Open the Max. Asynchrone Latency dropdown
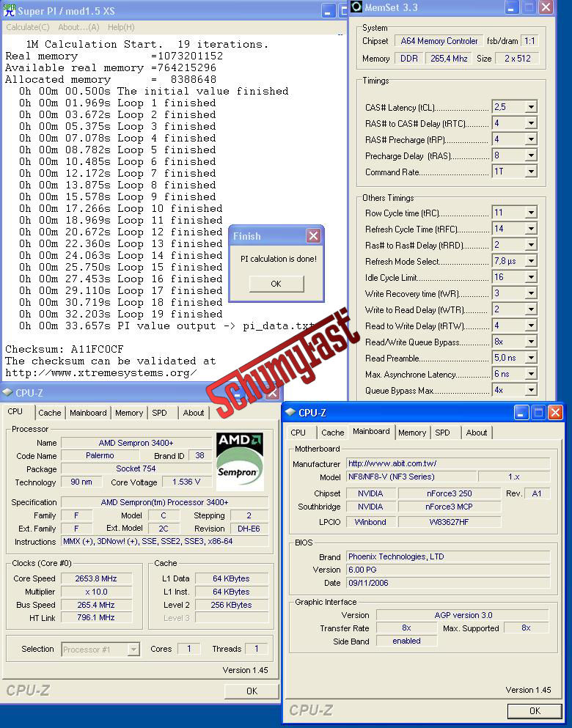 (x=531, y=374)
